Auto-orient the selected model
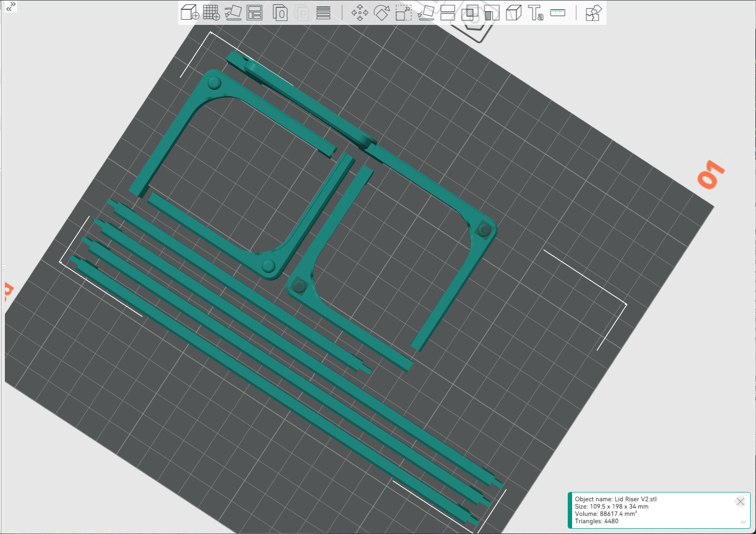The width and height of the screenshot is (756, 534). pos(233,13)
